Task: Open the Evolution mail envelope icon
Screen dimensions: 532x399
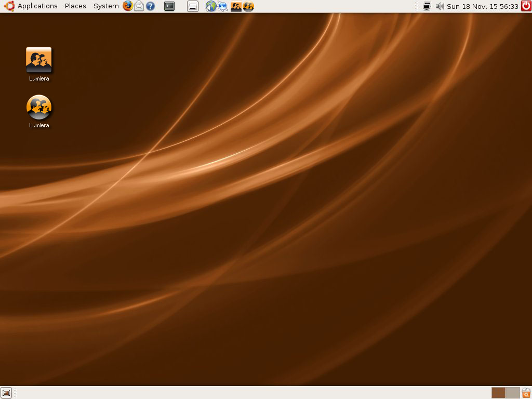Action: pyautogui.click(x=139, y=6)
